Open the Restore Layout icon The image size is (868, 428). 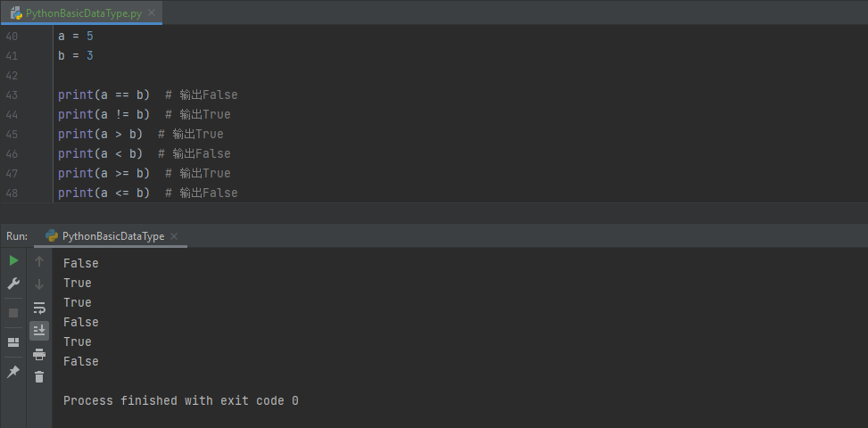(x=13, y=342)
